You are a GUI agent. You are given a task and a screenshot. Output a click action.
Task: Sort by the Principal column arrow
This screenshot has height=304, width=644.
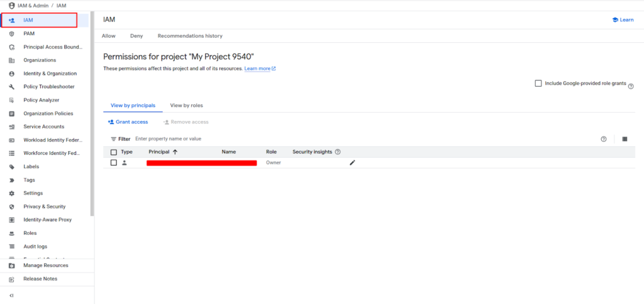tap(175, 152)
